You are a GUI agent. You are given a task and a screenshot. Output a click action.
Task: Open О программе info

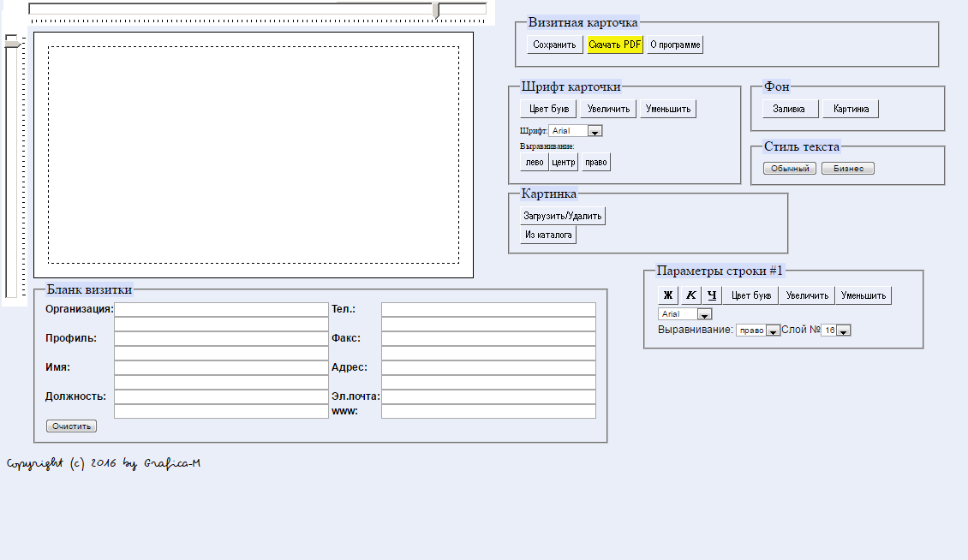click(x=675, y=45)
